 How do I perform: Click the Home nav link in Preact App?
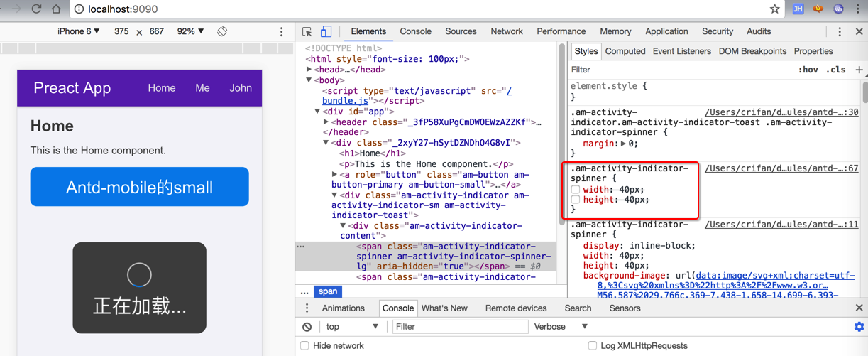point(162,88)
